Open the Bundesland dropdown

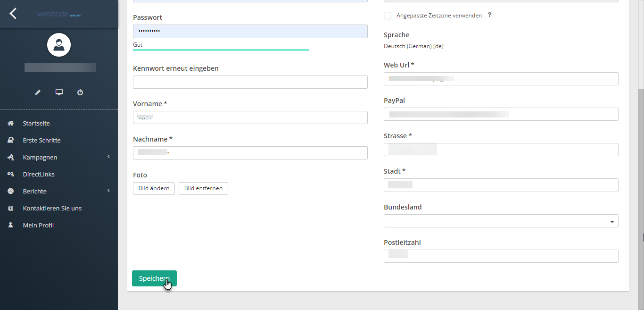(501, 221)
